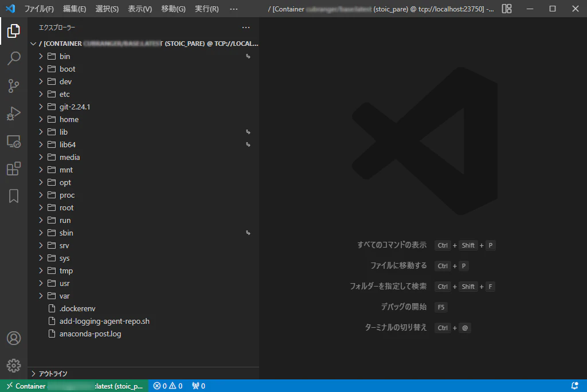Image resolution: width=587 pixels, height=392 pixels.
Task: Expand the etc folder
Action: (x=143, y=94)
